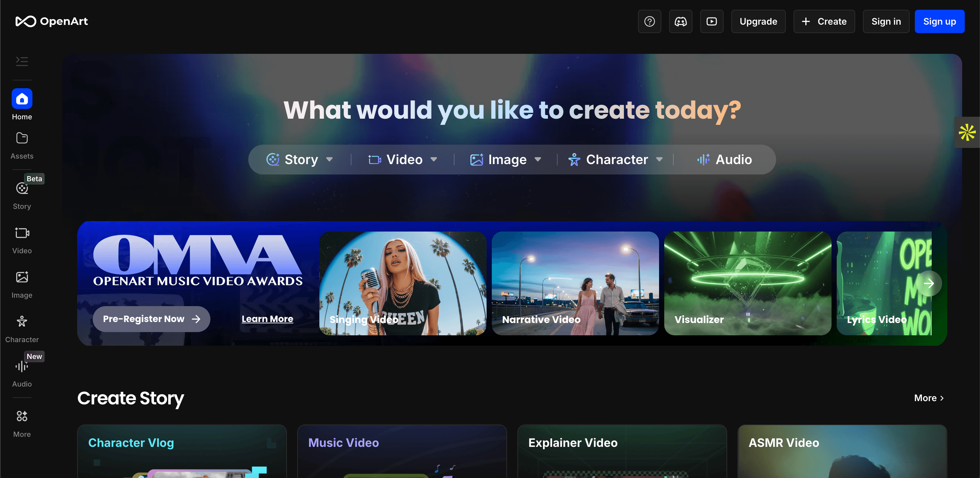Open the Character Vlog story card

(182, 451)
